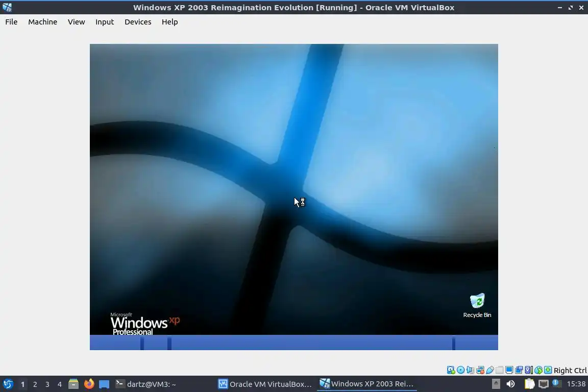Launch Firefox from the panel
The image size is (588, 392).
[89, 384]
